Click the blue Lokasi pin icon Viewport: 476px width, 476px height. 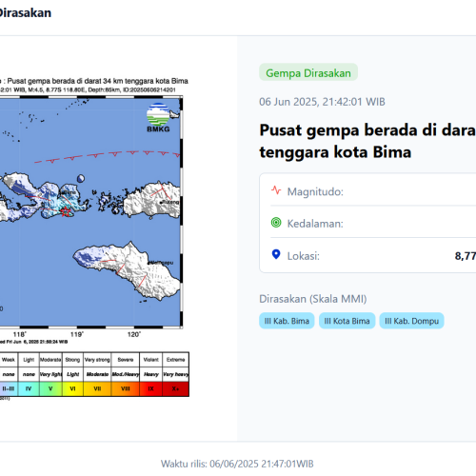pyautogui.click(x=276, y=254)
